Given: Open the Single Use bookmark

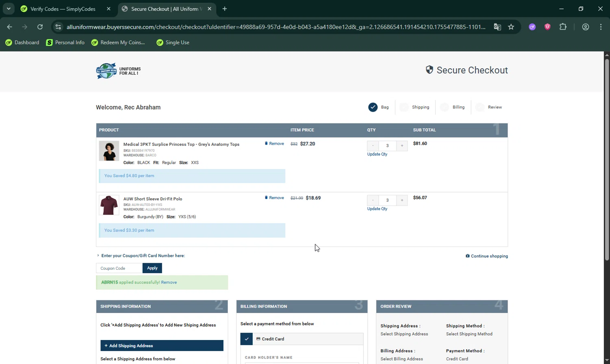Looking at the screenshot, I should [173, 43].
